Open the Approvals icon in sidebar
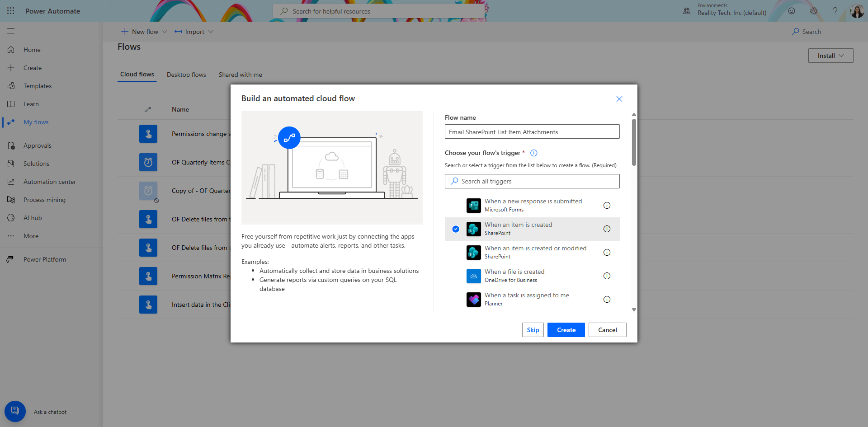The height and width of the screenshot is (427, 868). point(11,145)
